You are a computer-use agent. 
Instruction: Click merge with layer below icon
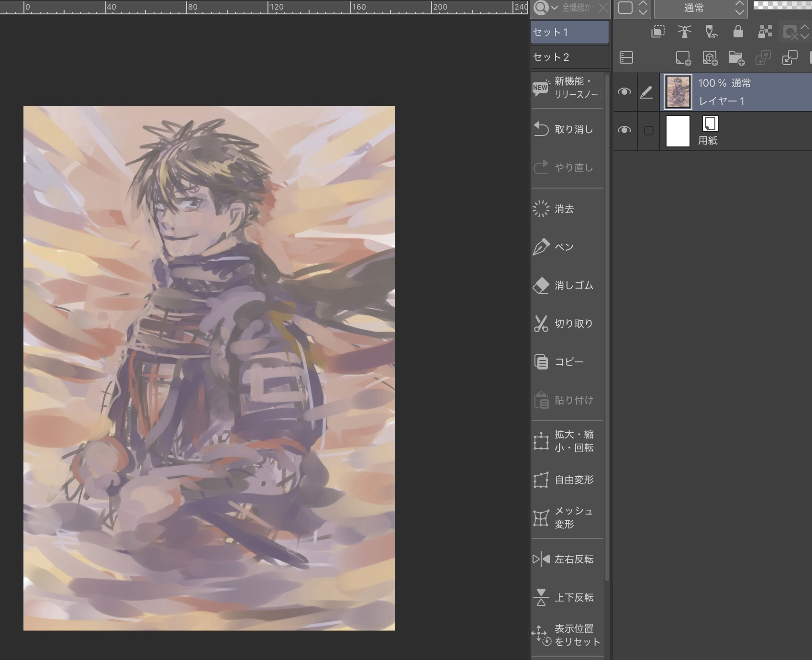coord(790,58)
